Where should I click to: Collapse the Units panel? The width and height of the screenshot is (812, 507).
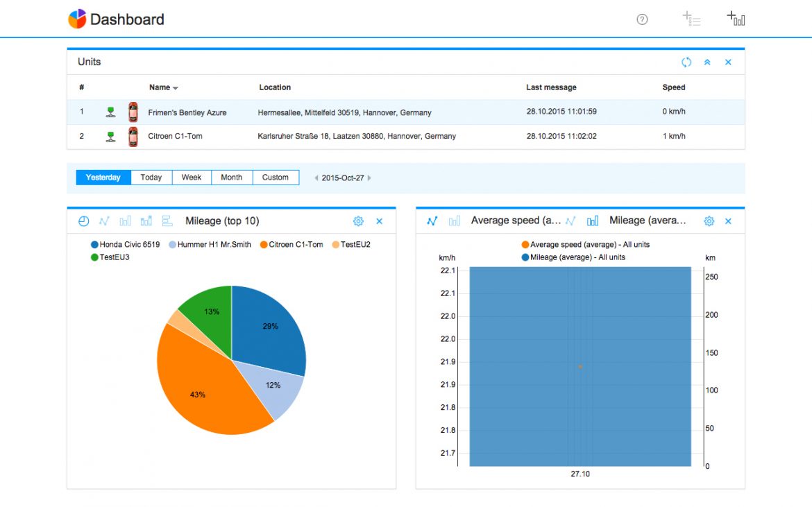[707, 62]
